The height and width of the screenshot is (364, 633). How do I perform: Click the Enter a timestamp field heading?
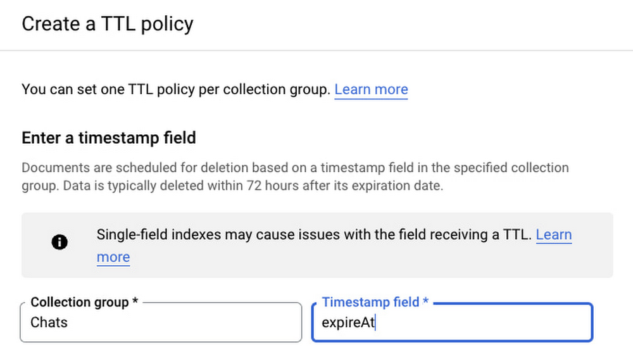tap(108, 138)
